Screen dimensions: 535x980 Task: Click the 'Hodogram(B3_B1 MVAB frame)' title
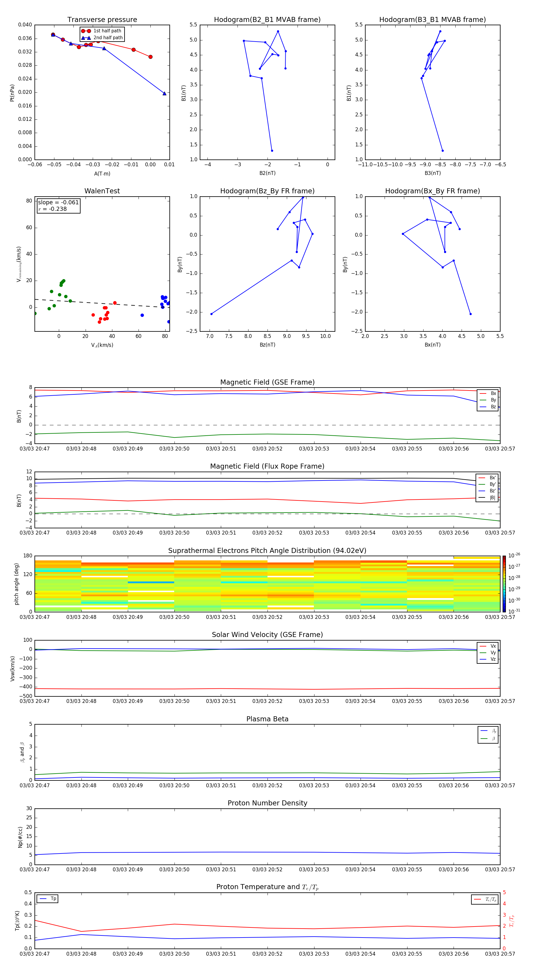tap(432, 19)
